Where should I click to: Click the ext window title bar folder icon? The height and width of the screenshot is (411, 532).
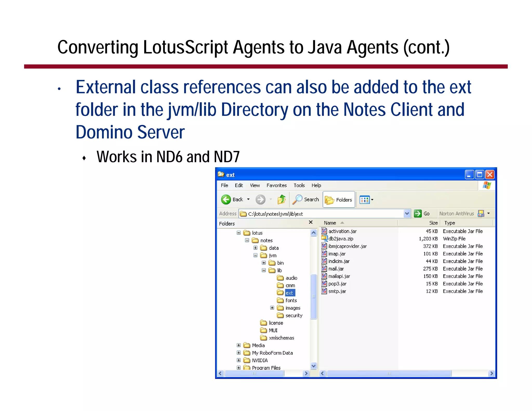point(221,174)
